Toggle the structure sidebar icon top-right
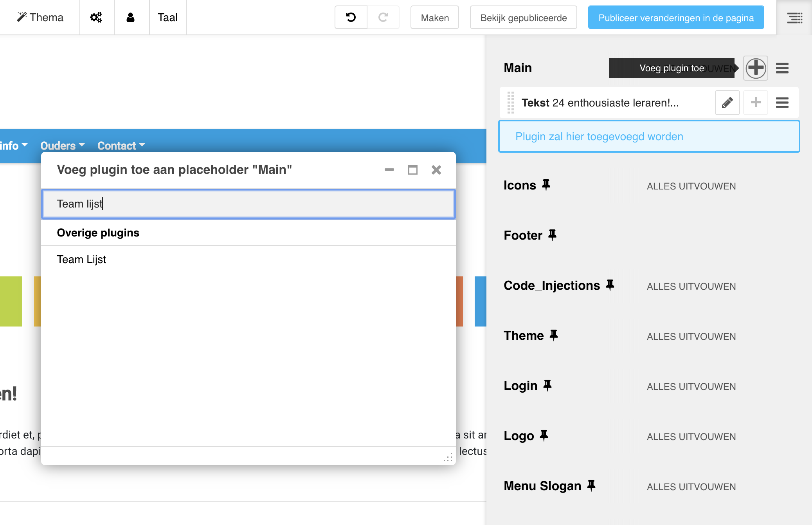The image size is (812, 525). click(794, 18)
